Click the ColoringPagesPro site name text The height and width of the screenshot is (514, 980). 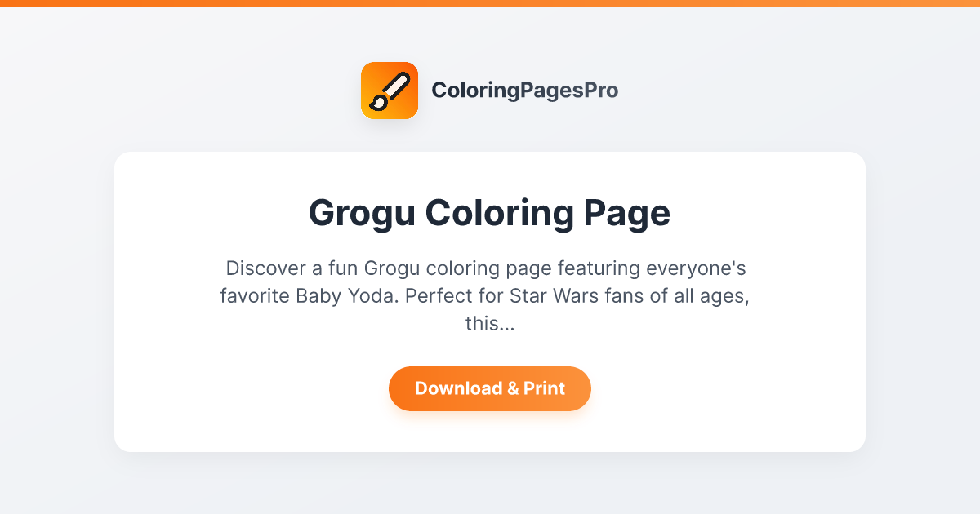(526, 91)
